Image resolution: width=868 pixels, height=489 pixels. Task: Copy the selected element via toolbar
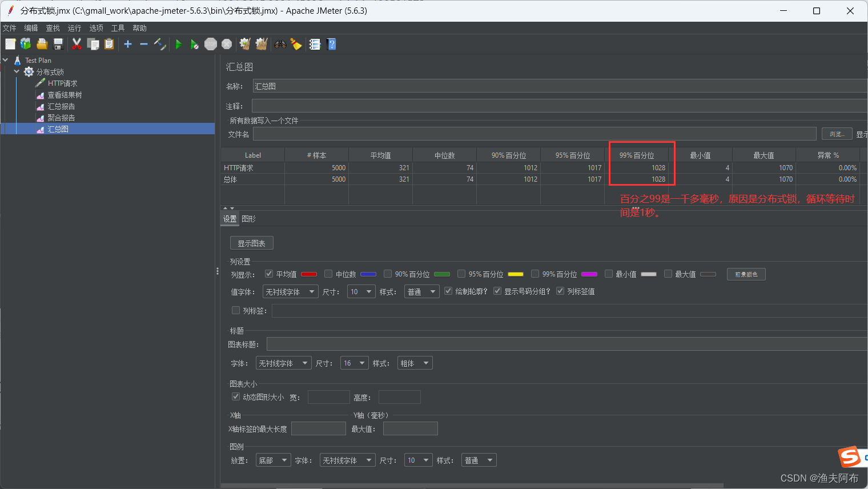pyautogui.click(x=93, y=44)
